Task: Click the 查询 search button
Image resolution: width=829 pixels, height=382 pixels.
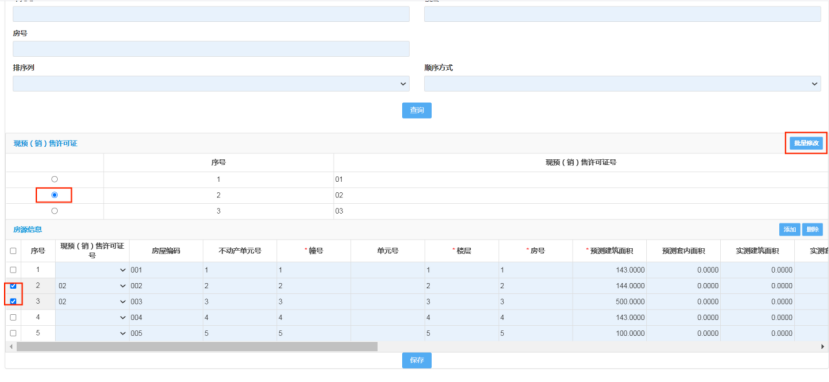Action: pyautogui.click(x=417, y=110)
